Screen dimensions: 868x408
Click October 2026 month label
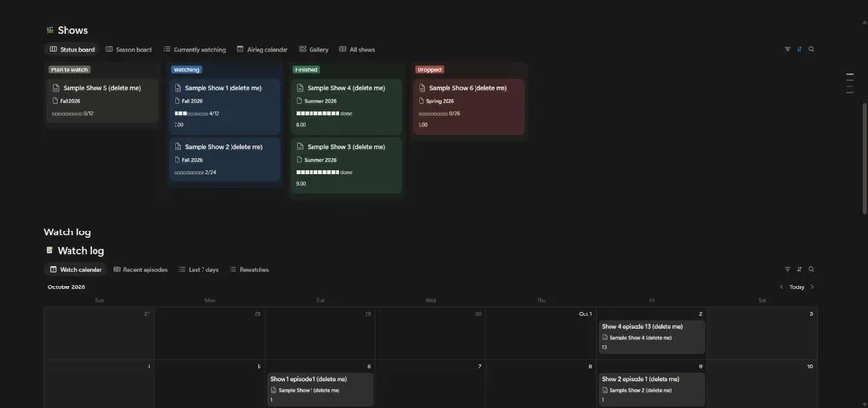point(67,286)
